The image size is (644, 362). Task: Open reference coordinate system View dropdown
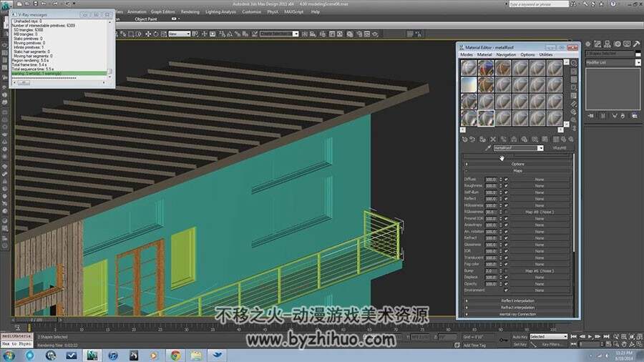click(180, 34)
